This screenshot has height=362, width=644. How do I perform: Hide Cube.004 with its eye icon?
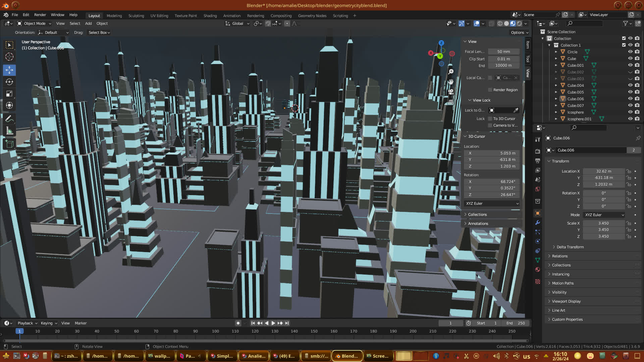[630, 85]
